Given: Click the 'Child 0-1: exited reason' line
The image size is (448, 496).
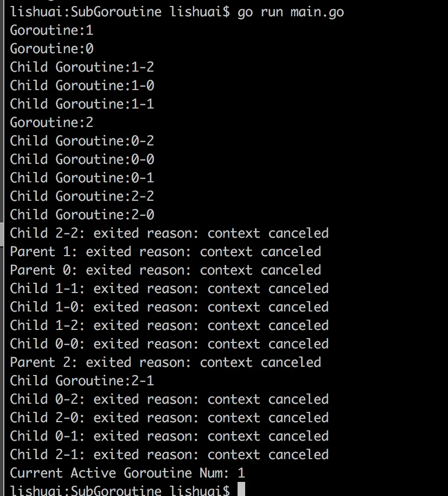Looking at the screenshot, I should [x=169, y=436].
